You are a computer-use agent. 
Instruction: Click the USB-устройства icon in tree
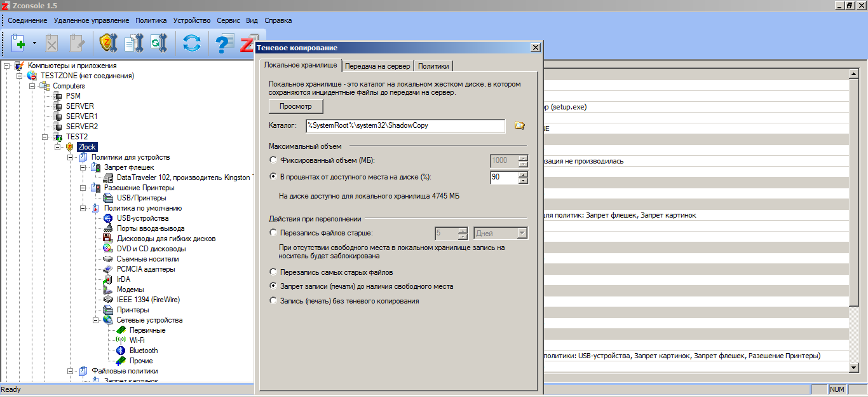[x=108, y=218]
